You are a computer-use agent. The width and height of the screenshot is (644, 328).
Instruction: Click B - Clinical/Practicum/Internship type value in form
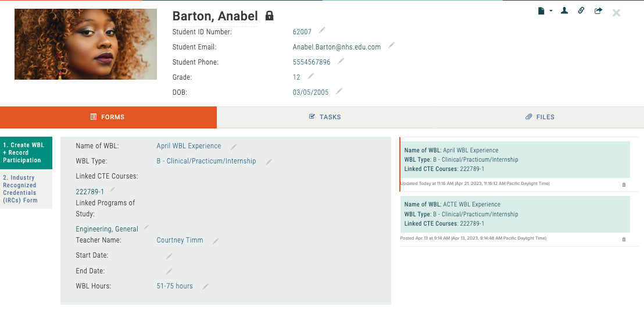tap(206, 161)
